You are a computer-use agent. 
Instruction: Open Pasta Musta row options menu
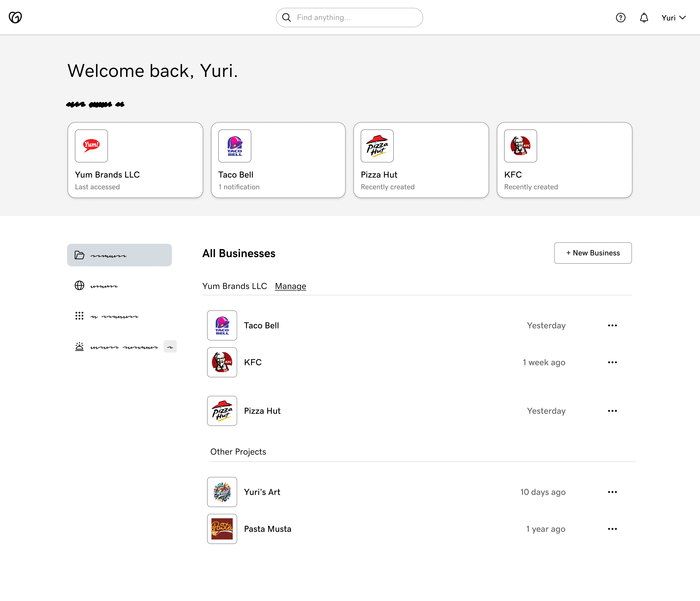point(612,529)
